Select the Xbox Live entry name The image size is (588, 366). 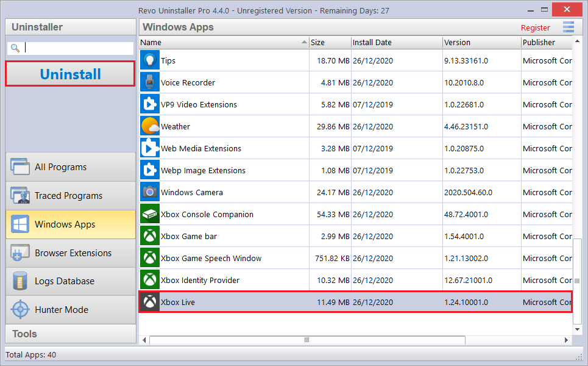[178, 302]
